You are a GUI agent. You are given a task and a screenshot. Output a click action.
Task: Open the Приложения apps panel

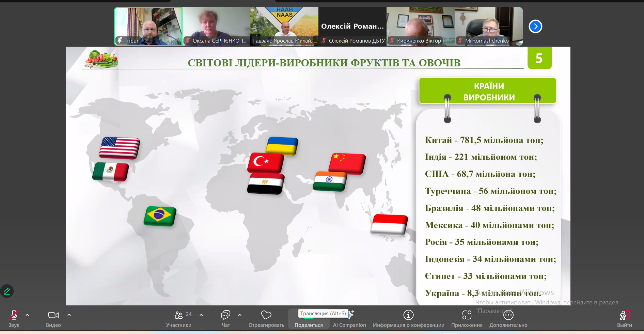coord(467,319)
